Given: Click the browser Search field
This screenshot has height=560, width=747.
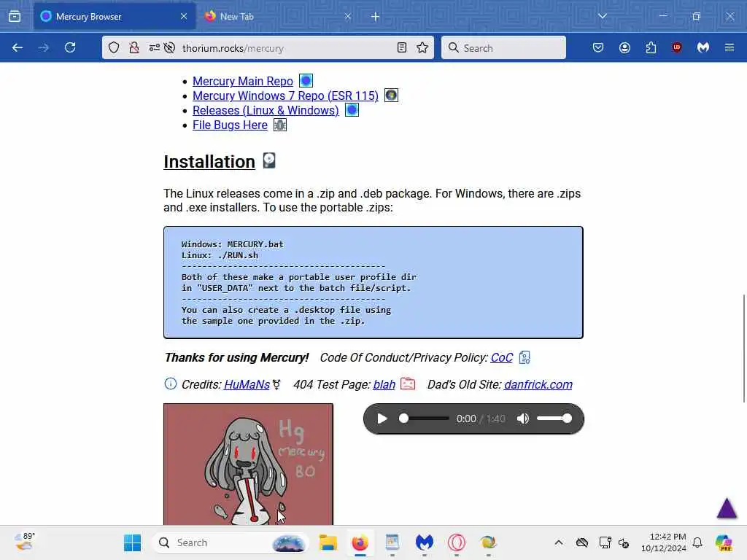Looking at the screenshot, I should pos(503,47).
